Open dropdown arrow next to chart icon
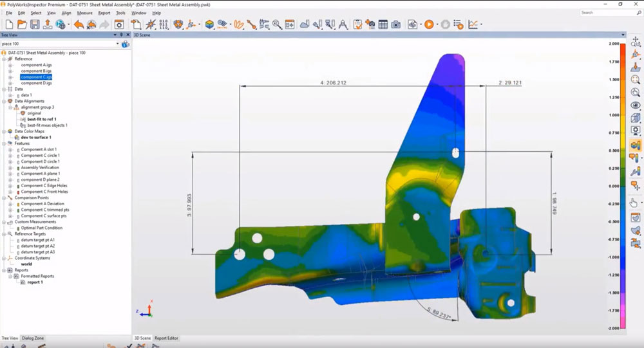 [481, 24]
